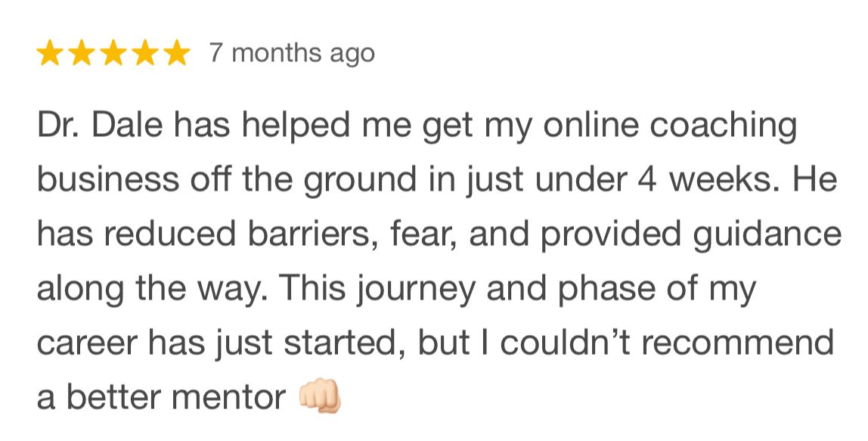
Task: Click the second gold star
Action: pos(82,53)
